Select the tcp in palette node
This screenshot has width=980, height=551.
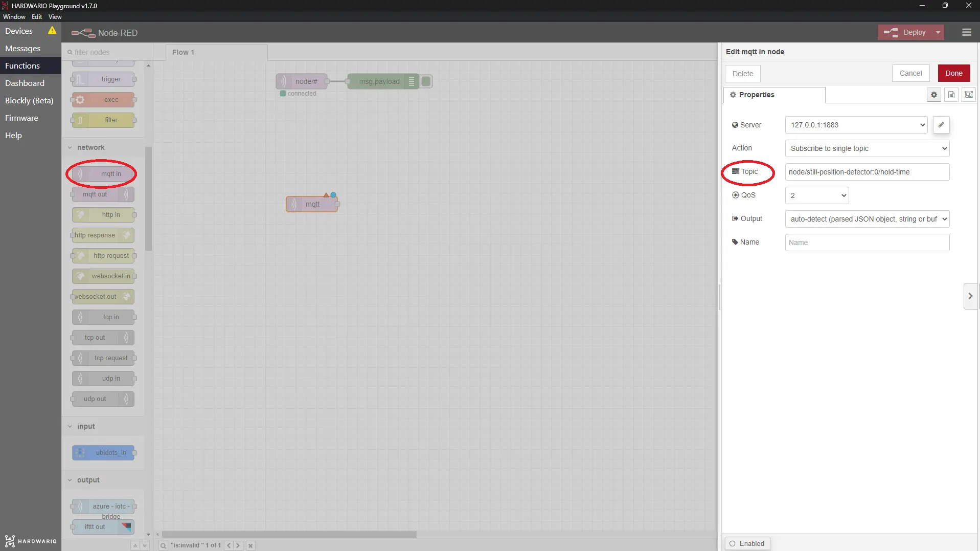103,317
